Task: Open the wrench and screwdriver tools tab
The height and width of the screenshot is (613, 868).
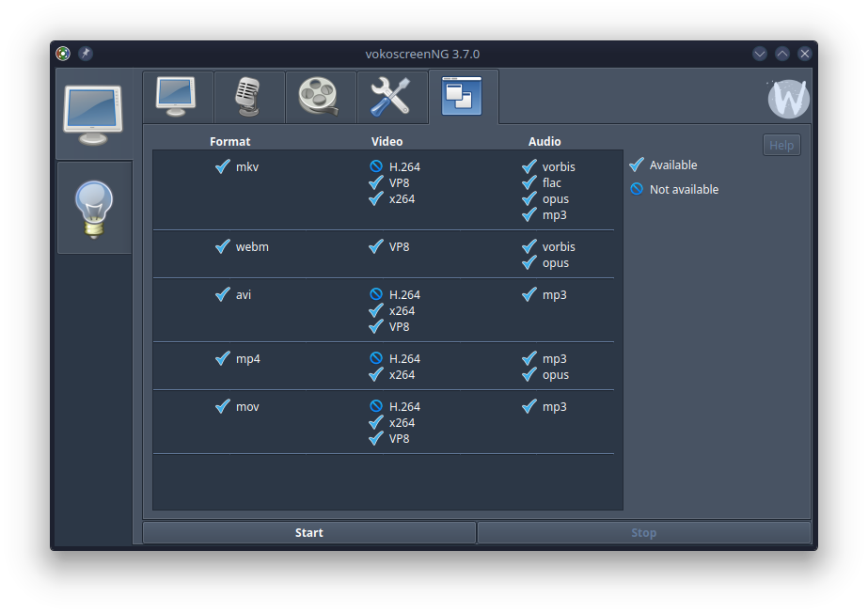Action: tap(391, 96)
